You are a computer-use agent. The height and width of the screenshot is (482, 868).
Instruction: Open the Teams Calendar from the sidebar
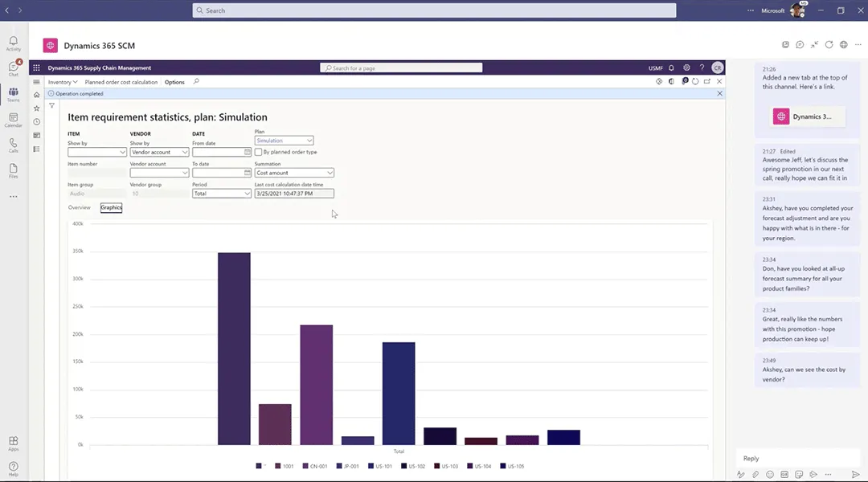point(13,120)
